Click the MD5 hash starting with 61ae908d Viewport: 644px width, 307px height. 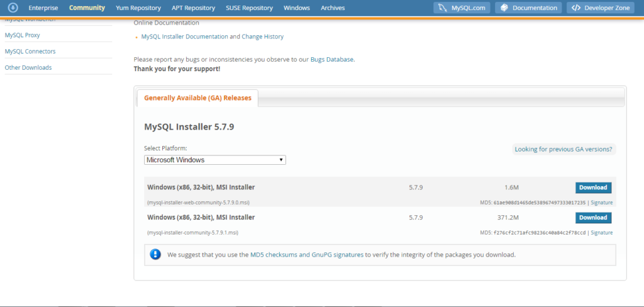tap(540, 203)
